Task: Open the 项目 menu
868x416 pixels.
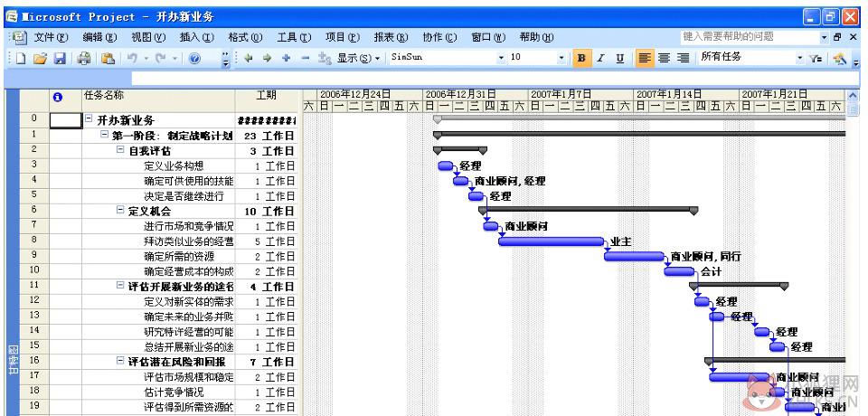Action: [x=342, y=37]
